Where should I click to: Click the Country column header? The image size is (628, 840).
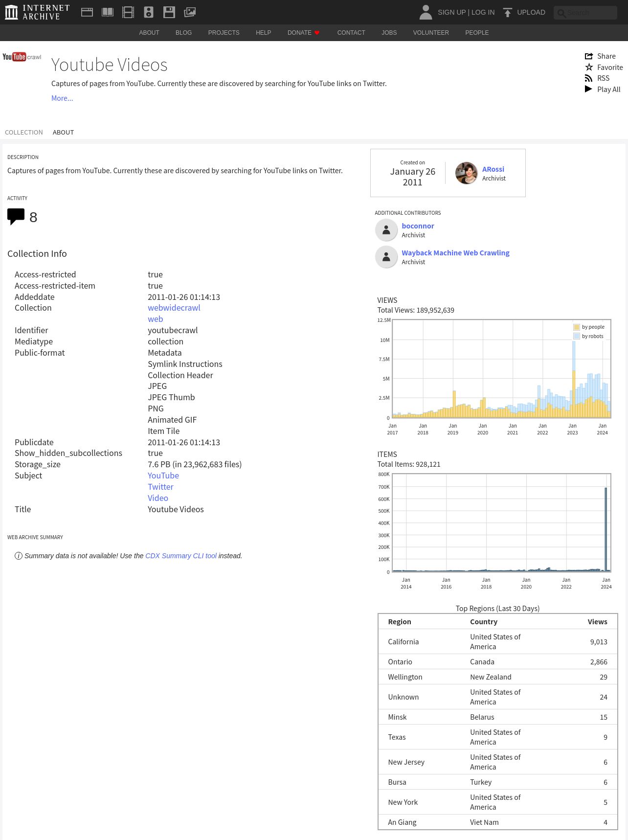point(484,622)
